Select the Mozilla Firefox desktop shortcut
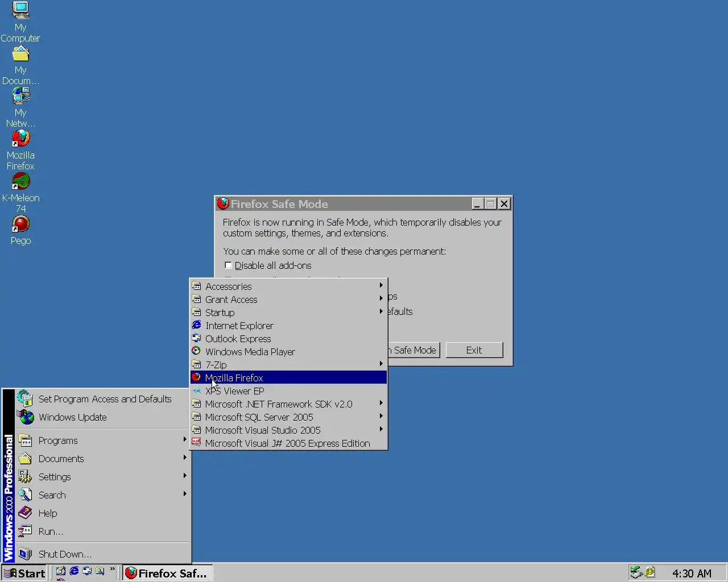This screenshot has height=582, width=728. [20, 150]
